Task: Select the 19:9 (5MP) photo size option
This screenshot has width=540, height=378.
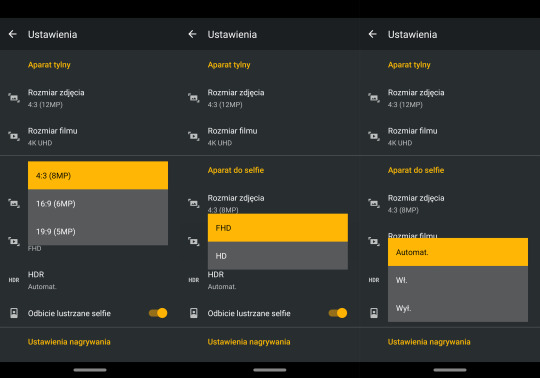Action: pyautogui.click(x=98, y=231)
